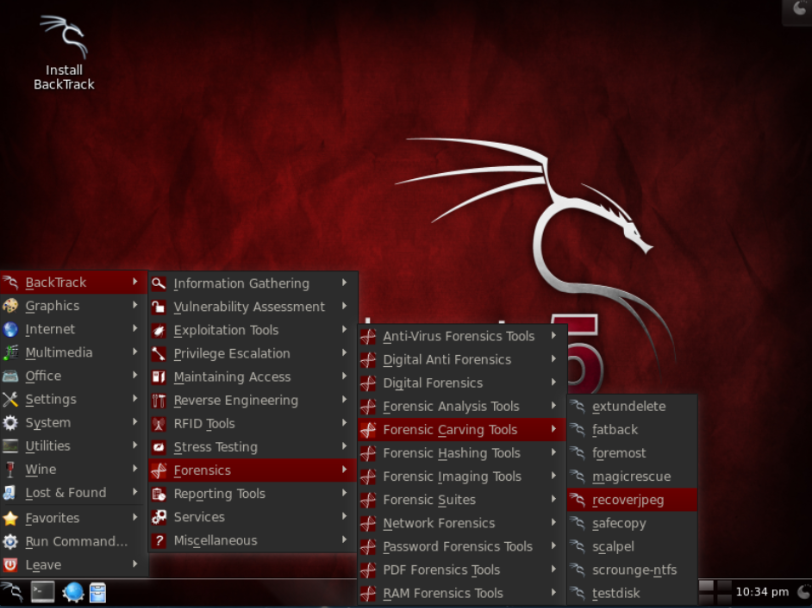Switch desktops using the pager widget

[x=715, y=592]
